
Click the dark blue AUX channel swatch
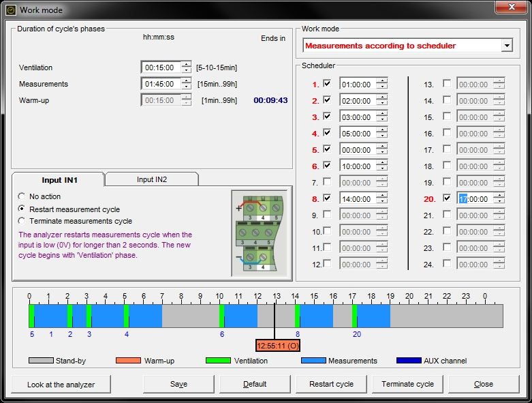(408, 361)
